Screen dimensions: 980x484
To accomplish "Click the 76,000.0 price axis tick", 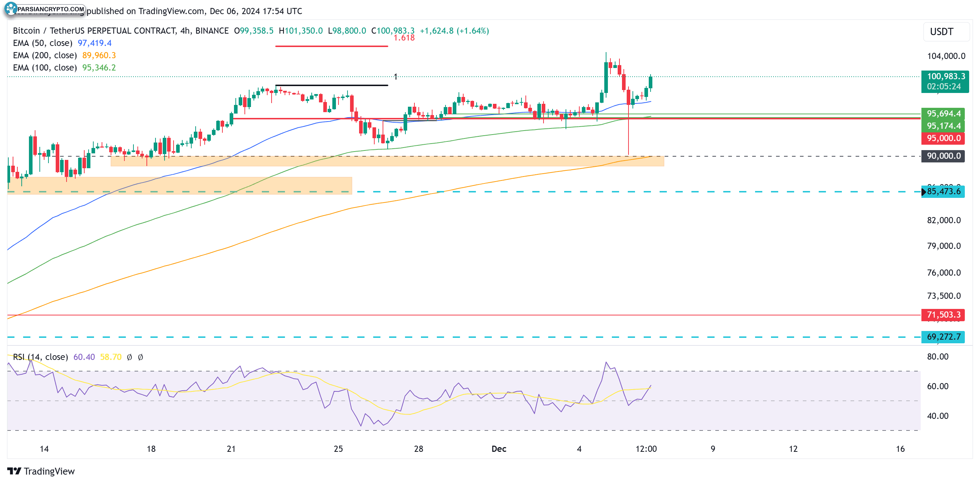I will [x=944, y=272].
